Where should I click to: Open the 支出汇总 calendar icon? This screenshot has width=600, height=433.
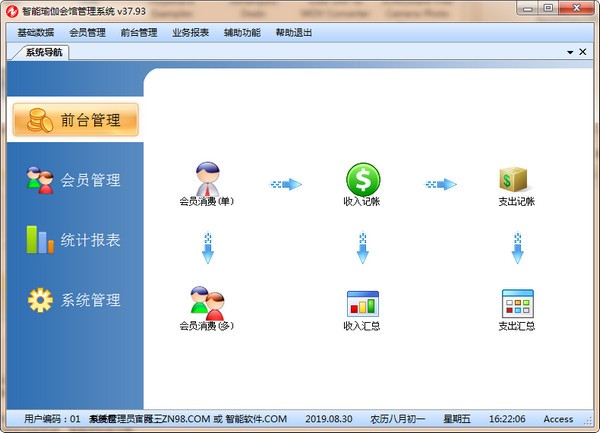pos(516,303)
